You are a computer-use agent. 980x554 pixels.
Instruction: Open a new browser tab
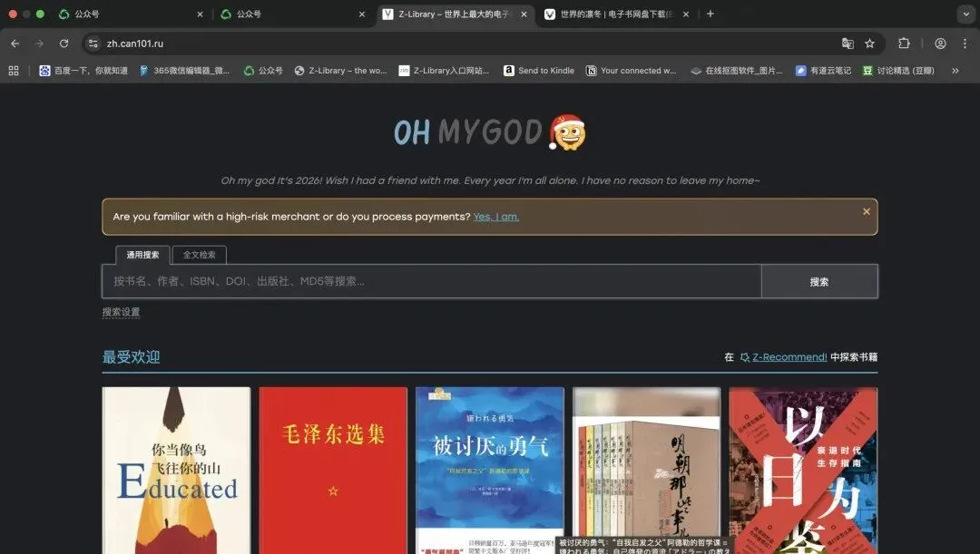tap(710, 15)
